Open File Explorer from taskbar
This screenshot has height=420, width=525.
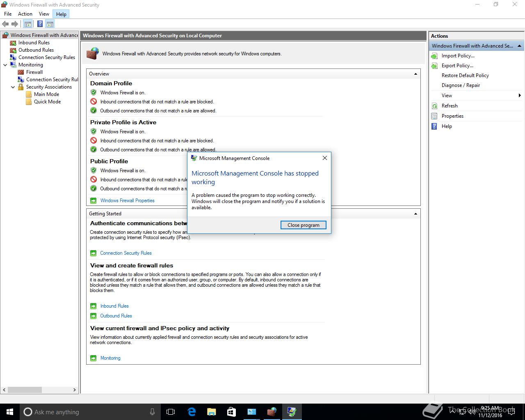[x=211, y=412]
